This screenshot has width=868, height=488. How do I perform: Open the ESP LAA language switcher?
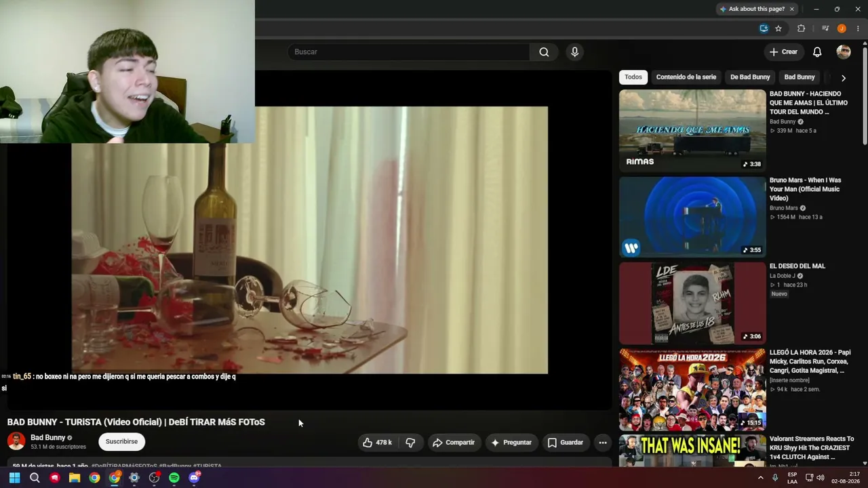[792, 478]
